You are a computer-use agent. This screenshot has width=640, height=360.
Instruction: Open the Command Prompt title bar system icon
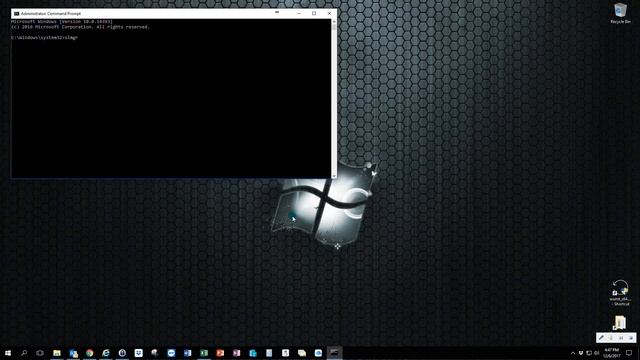pyautogui.click(x=16, y=13)
